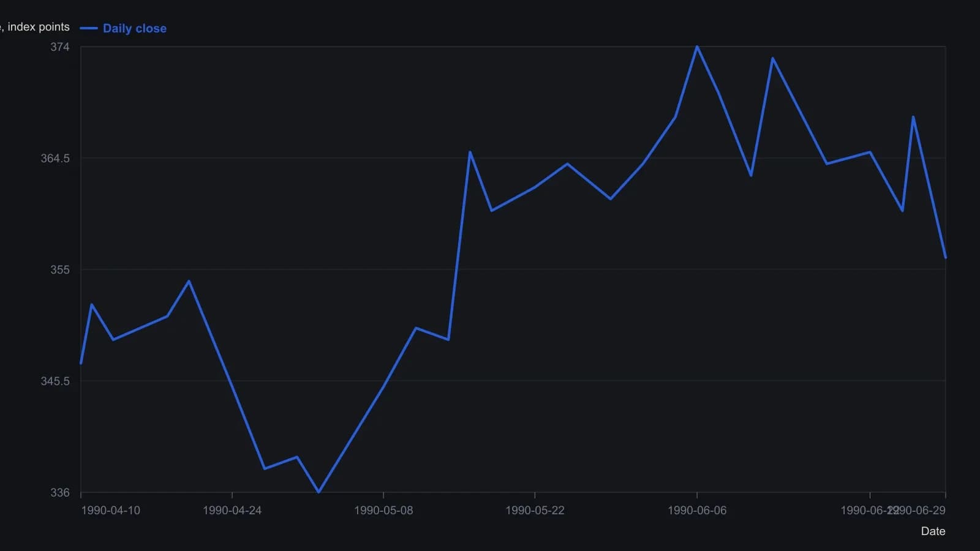This screenshot has height=551, width=980.
Task: Click the 1990-06-06 date label
Action: [x=697, y=511]
